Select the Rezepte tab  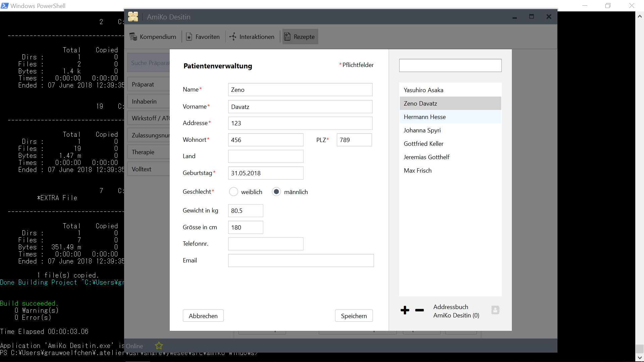pos(300,37)
